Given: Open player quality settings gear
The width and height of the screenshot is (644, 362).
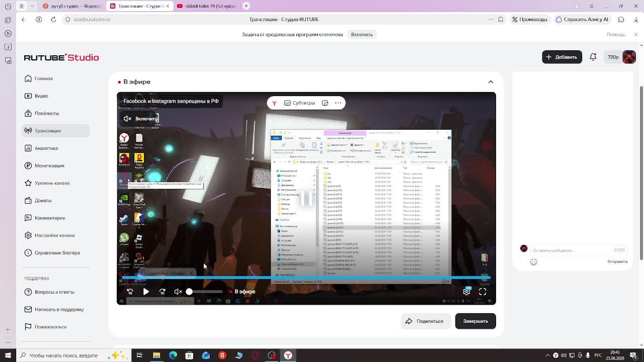Looking at the screenshot, I should tap(466, 292).
